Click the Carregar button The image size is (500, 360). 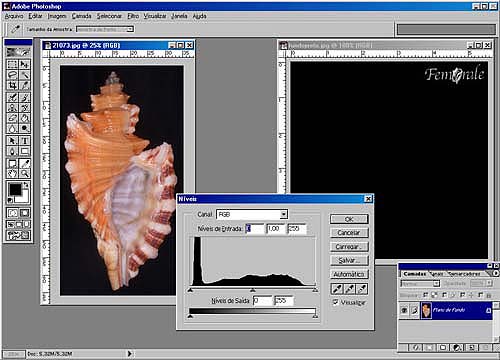pyautogui.click(x=349, y=247)
